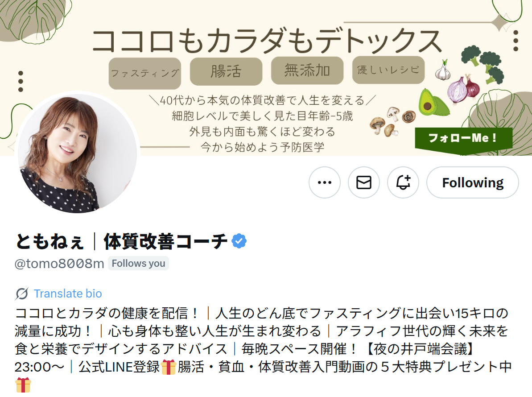This screenshot has width=532, height=397.
Task: Click the 腸活 tag in the banner
Action: pos(226,71)
